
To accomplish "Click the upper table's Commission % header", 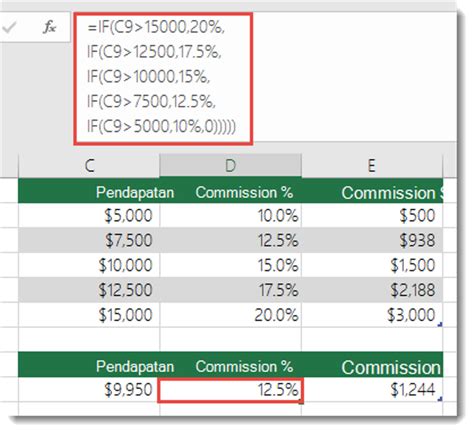I will pos(244,192).
